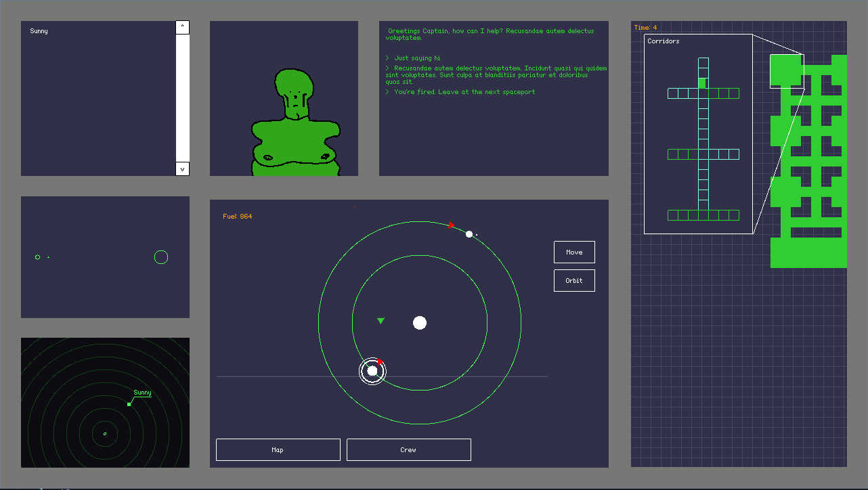
Task: Click the white scrollbar track of the Sunny list
Action: coord(182,98)
